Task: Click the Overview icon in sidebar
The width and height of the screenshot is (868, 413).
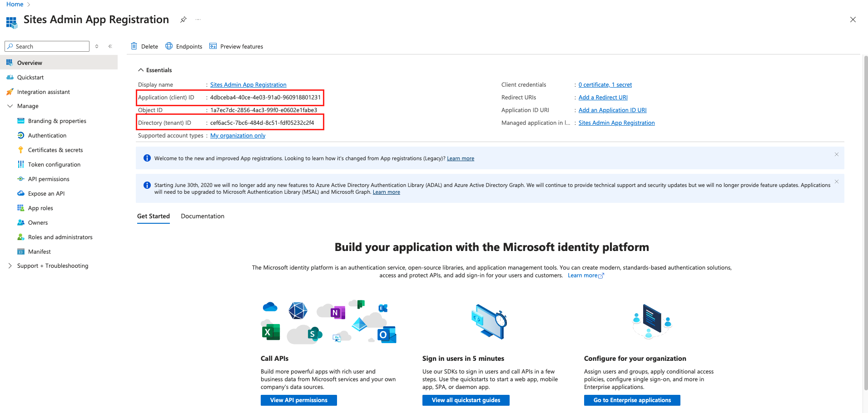Action: point(10,63)
